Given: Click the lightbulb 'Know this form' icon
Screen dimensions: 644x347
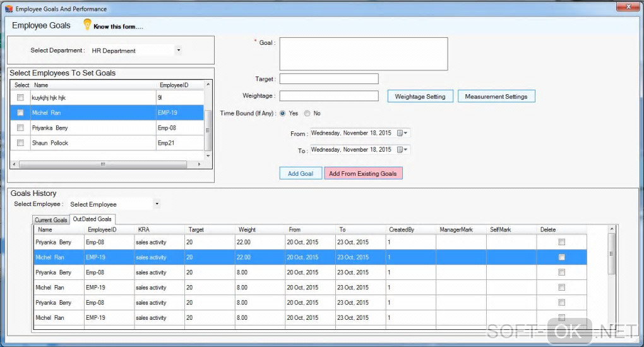Looking at the screenshot, I should coord(87,25).
